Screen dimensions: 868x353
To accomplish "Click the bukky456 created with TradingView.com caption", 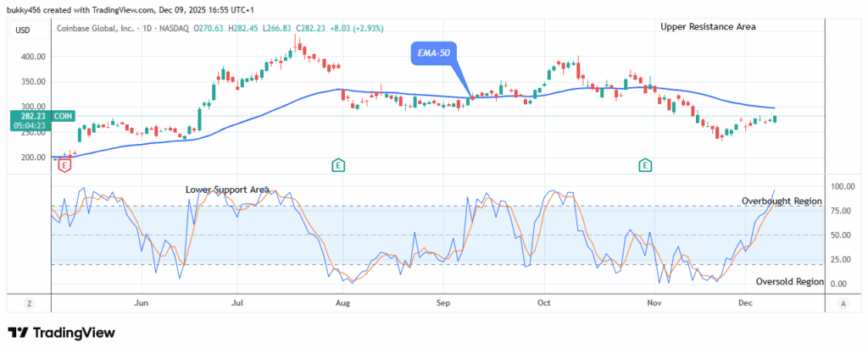I will click(x=130, y=8).
